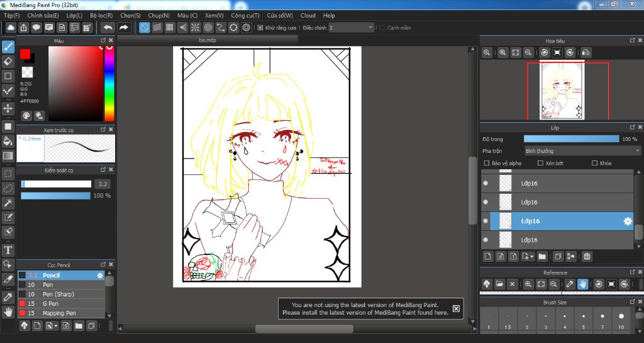Screen dimensions: 644x343
Task: Click the hand icon in Reference panel
Action: 582,284
